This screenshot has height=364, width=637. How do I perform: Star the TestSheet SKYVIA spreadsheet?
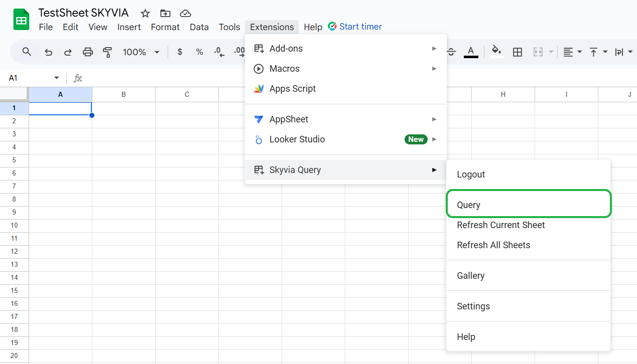click(145, 14)
